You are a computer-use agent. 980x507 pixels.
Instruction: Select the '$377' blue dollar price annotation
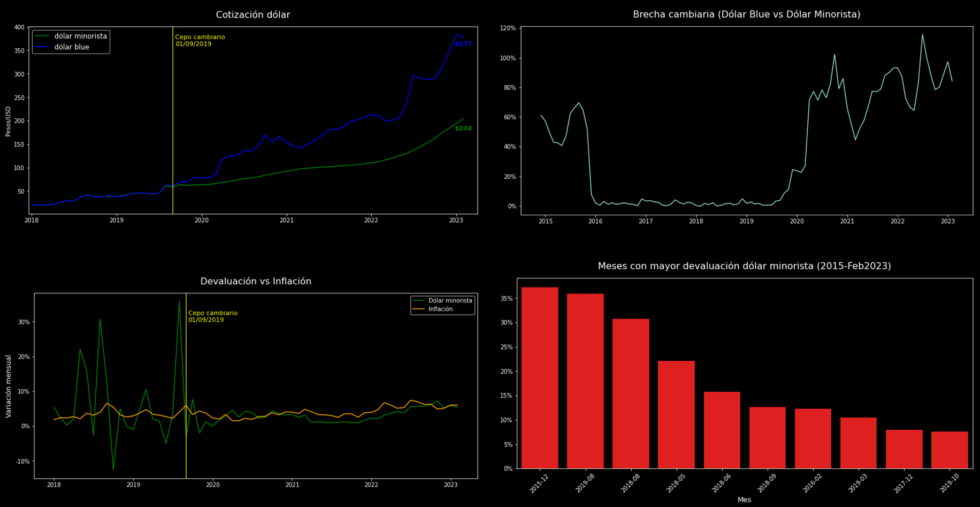462,44
